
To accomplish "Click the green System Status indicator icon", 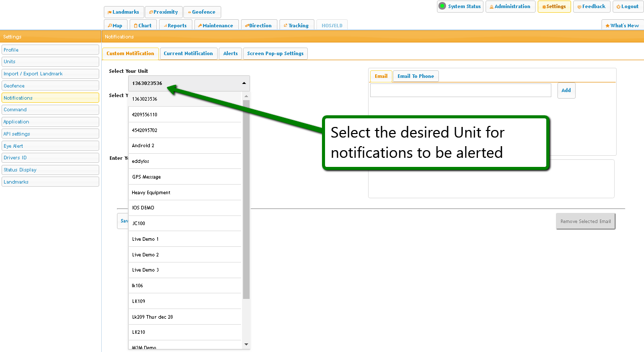I will [442, 7].
